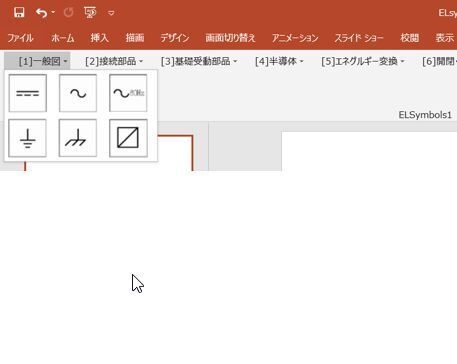The image size is (457, 364).
Task: Open the 表示 tab
Action: [x=445, y=38]
